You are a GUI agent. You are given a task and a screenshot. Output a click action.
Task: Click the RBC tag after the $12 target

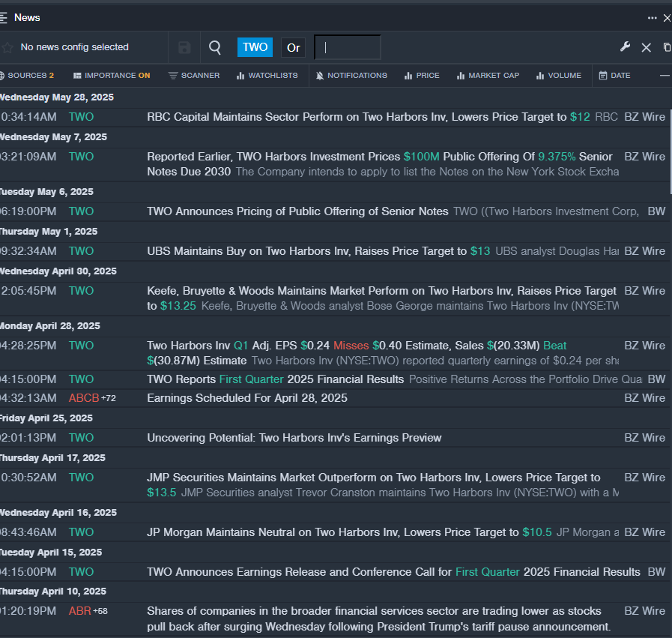606,117
